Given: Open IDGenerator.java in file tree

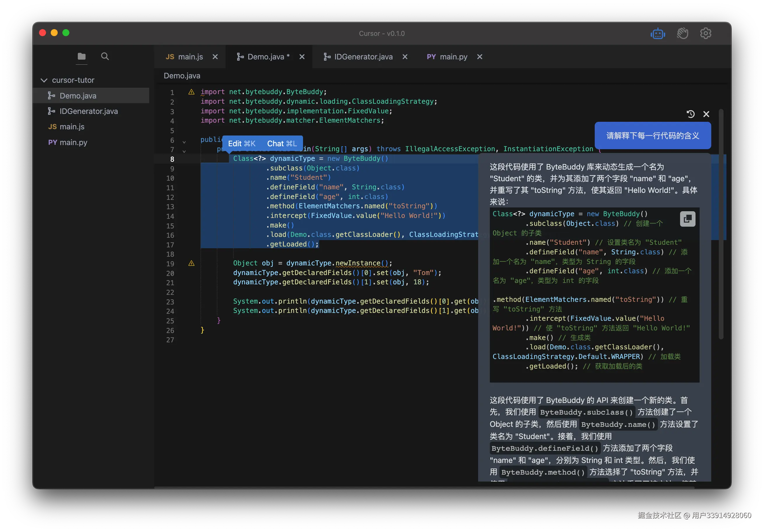Looking at the screenshot, I should (88, 111).
